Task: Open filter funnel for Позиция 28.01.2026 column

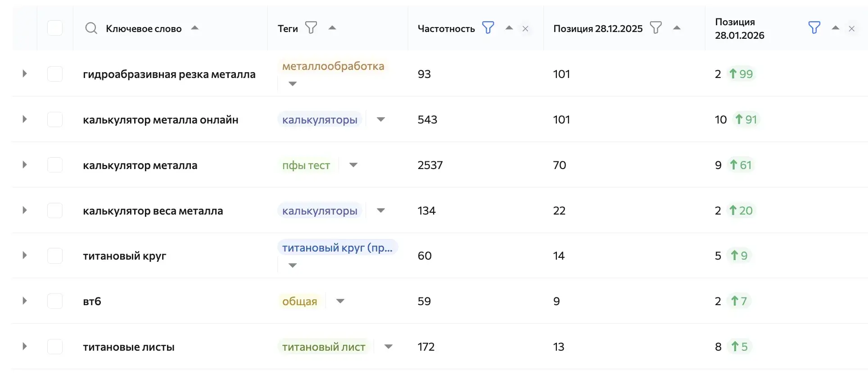Action: click(x=814, y=28)
